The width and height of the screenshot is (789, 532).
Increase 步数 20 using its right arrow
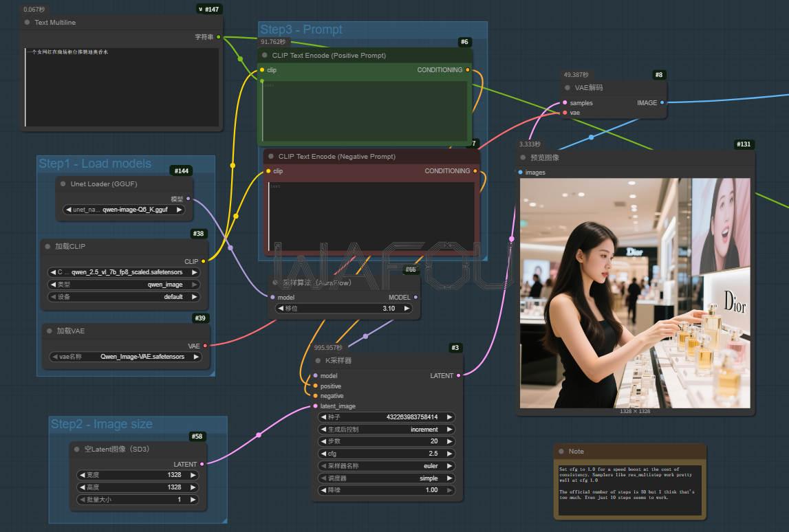pos(449,441)
